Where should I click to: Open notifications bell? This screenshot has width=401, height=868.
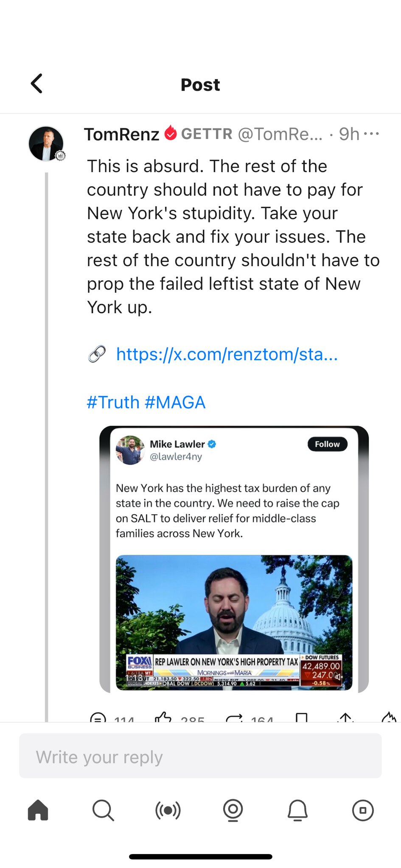[x=297, y=810]
